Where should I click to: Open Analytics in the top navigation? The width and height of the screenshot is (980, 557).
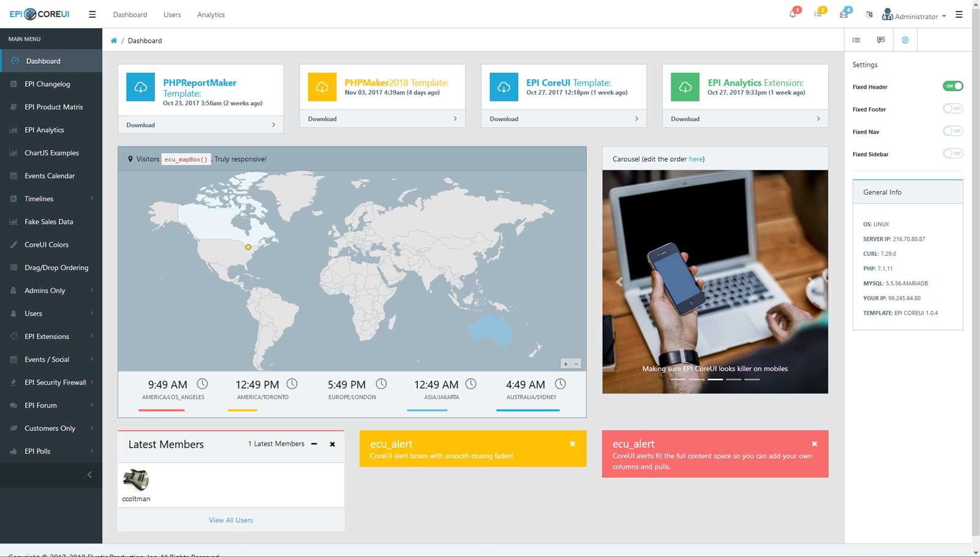tap(211, 15)
